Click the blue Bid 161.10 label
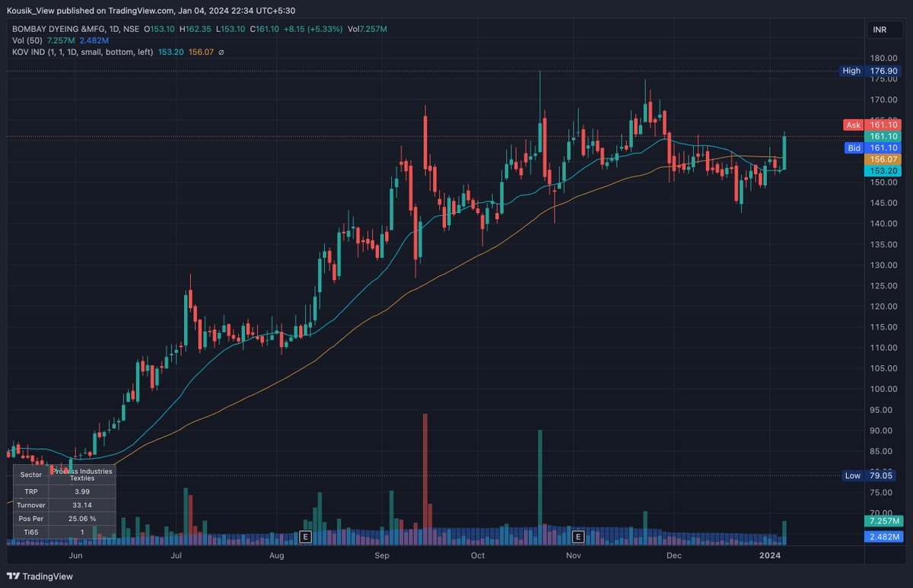Viewport: 913px width, 588px height. [873, 148]
